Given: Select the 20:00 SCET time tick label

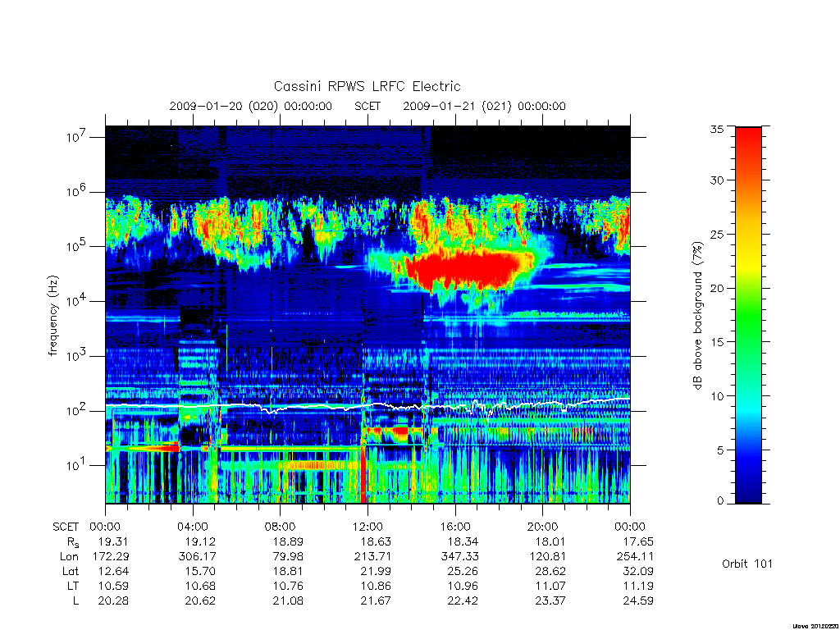Looking at the screenshot, I should click(543, 527).
